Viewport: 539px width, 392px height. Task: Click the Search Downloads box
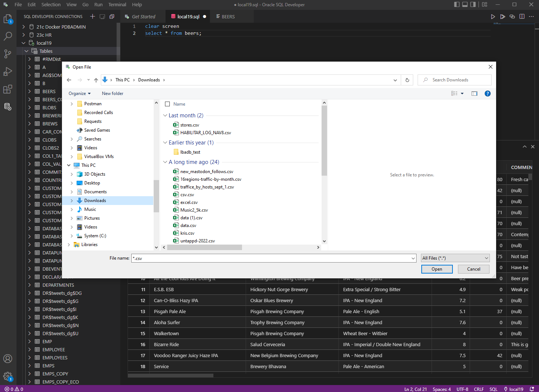[x=455, y=80]
